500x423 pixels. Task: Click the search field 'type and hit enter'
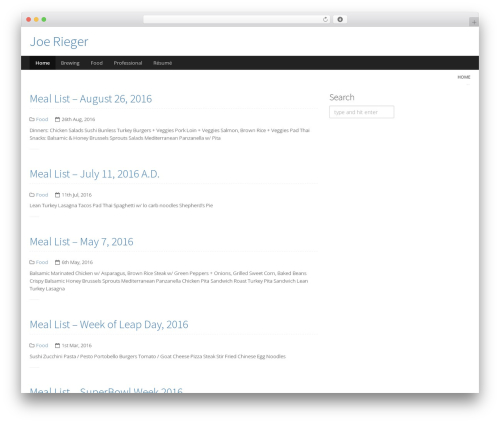[x=362, y=112]
